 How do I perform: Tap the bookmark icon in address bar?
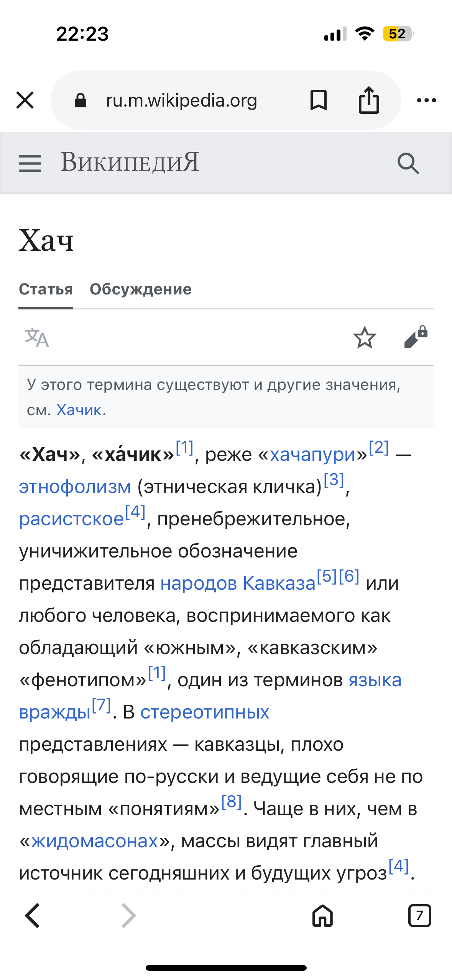pos(318,100)
